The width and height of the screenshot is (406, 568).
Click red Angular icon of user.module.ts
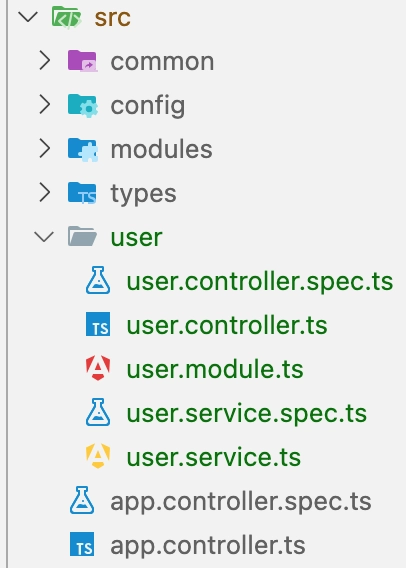98,368
